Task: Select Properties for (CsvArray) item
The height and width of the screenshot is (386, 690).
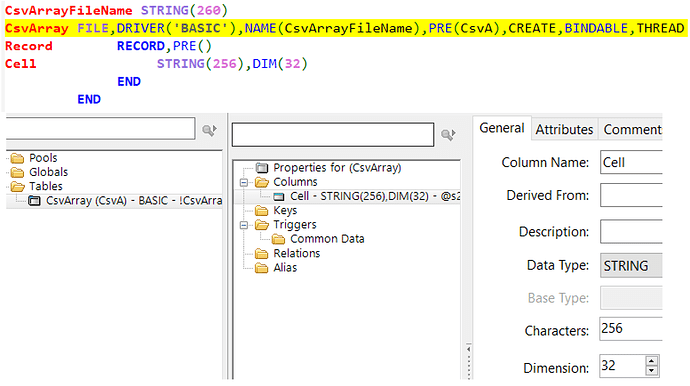Action: [337, 168]
